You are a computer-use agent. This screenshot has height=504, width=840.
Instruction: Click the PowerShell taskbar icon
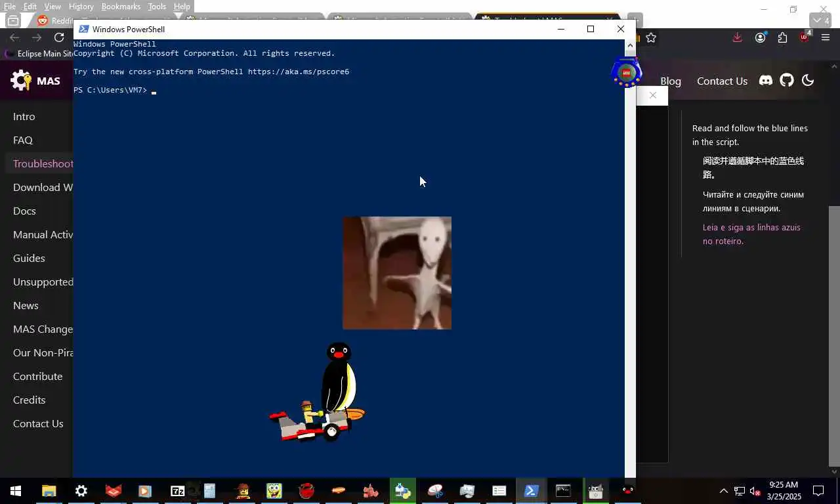[x=531, y=491]
